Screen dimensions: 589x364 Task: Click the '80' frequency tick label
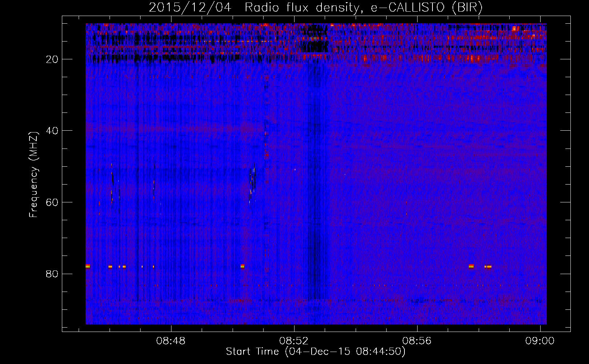52,274
